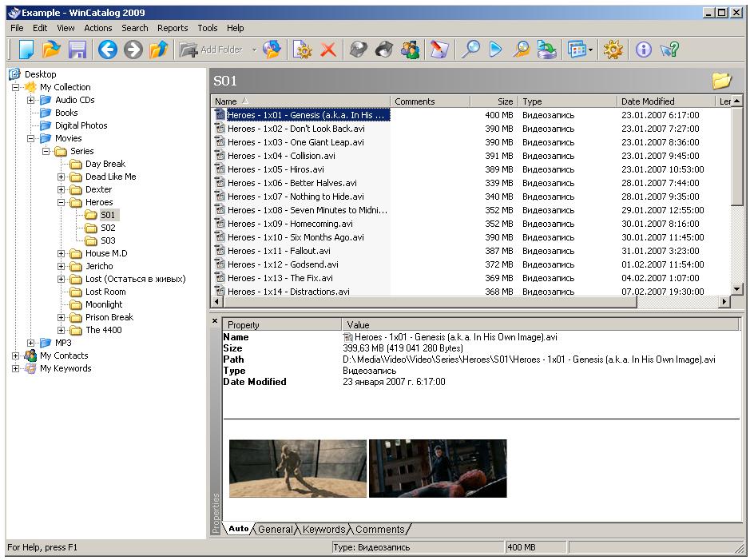Select the Moonlight folder in the tree

pos(104,304)
